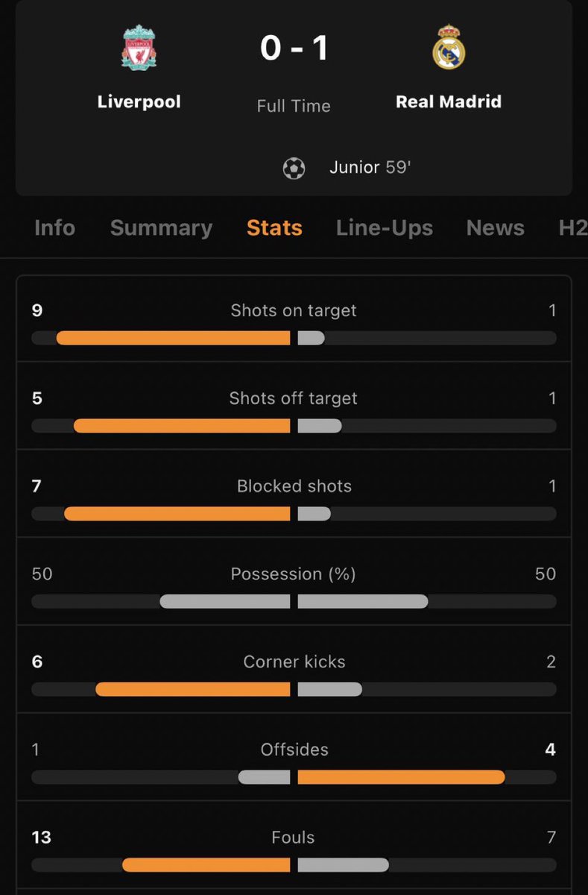Open the Info tab
Image resolution: width=588 pixels, height=895 pixels.
pyautogui.click(x=54, y=227)
